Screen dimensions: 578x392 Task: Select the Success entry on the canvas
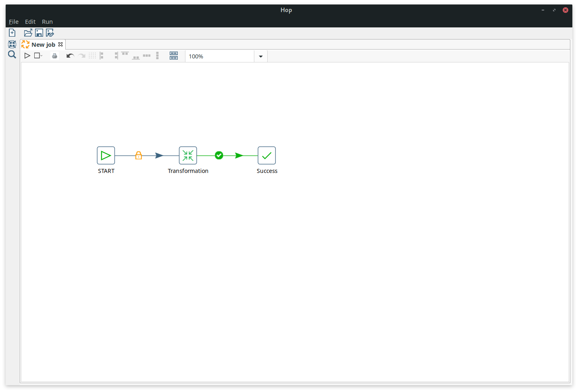pos(266,155)
